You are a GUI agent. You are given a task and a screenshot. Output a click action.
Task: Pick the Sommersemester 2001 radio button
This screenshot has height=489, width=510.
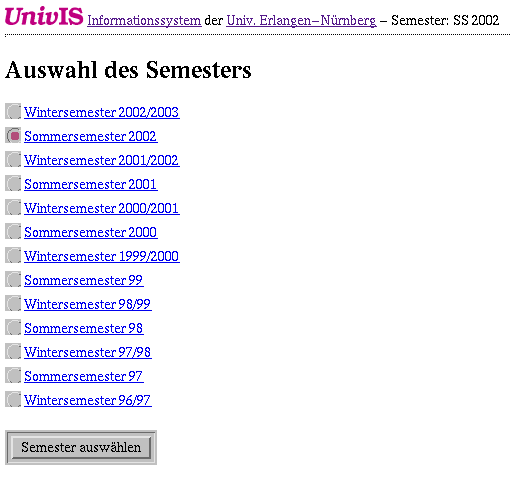[13, 183]
